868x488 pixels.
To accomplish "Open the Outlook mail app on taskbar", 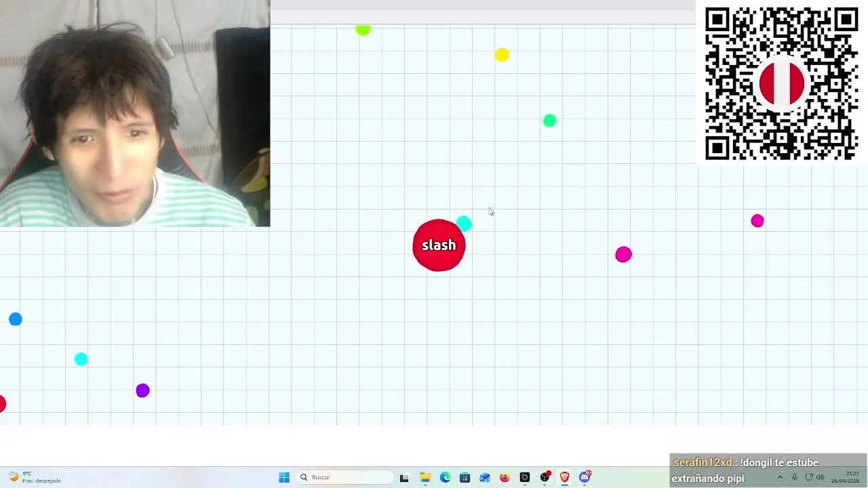I will 485,477.
